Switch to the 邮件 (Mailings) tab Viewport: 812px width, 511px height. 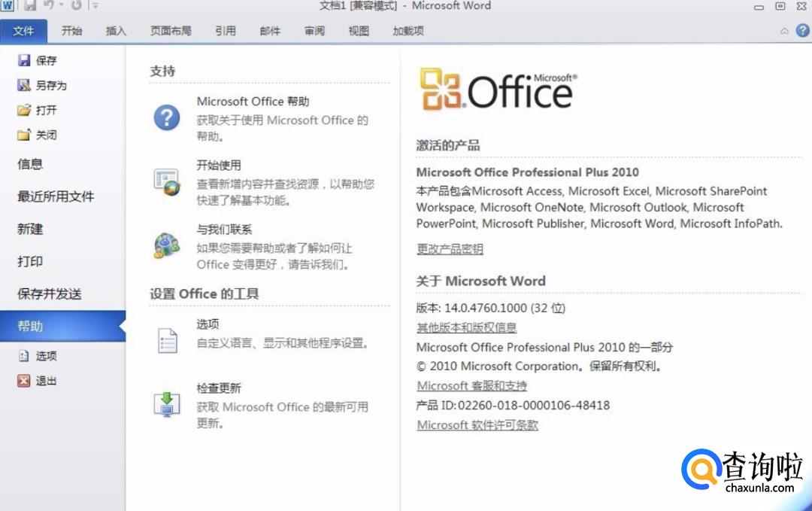click(270, 31)
